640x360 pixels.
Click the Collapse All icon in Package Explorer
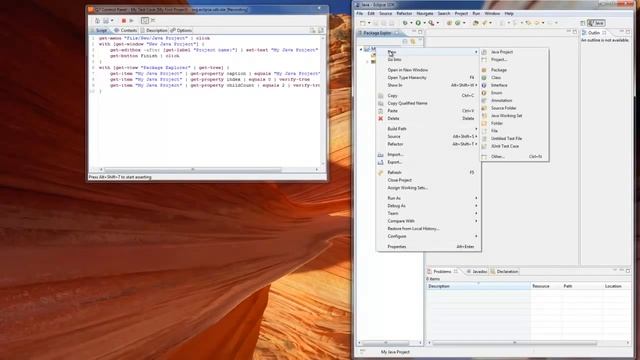pyautogui.click(x=405, y=41)
